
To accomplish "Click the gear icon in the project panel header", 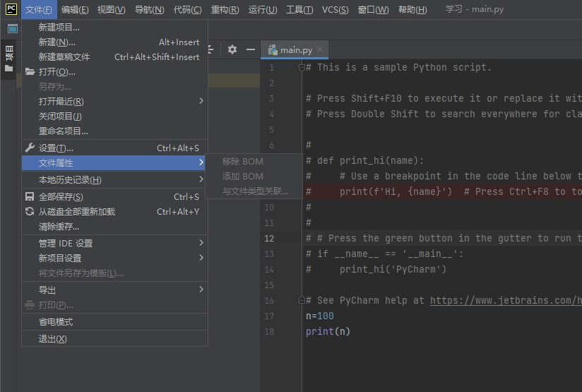I will [232, 49].
